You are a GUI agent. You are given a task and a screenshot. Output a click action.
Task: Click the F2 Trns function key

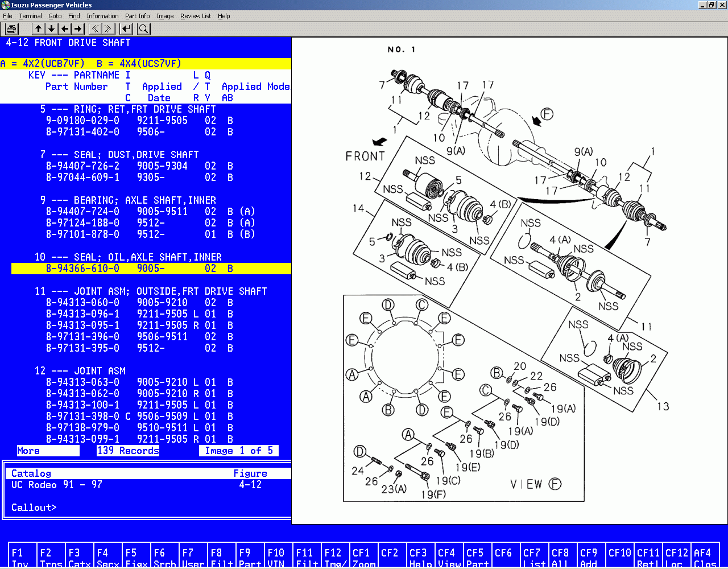click(x=51, y=556)
